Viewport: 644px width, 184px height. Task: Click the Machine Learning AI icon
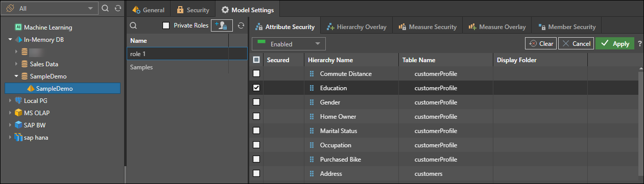tap(18, 28)
